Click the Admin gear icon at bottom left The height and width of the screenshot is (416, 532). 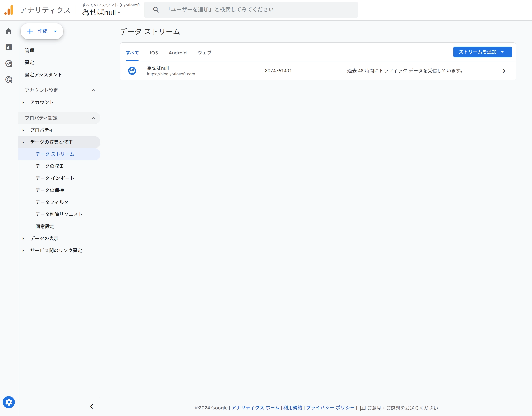(x=9, y=402)
